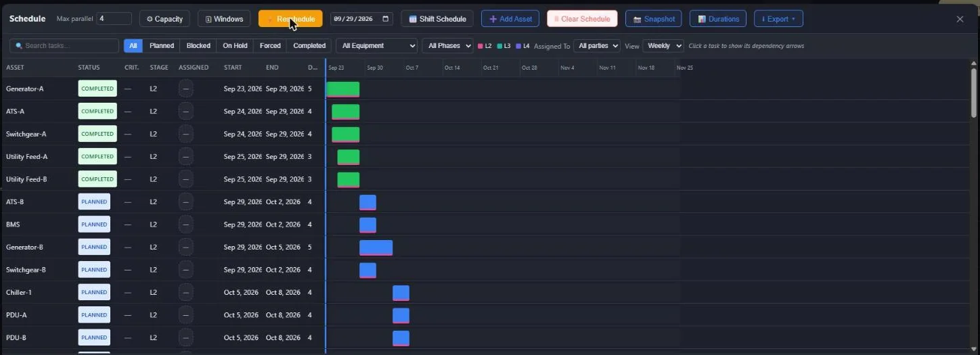Click the assigned circle for PDU-A
Image resolution: width=980 pixels, height=355 pixels.
186,315
